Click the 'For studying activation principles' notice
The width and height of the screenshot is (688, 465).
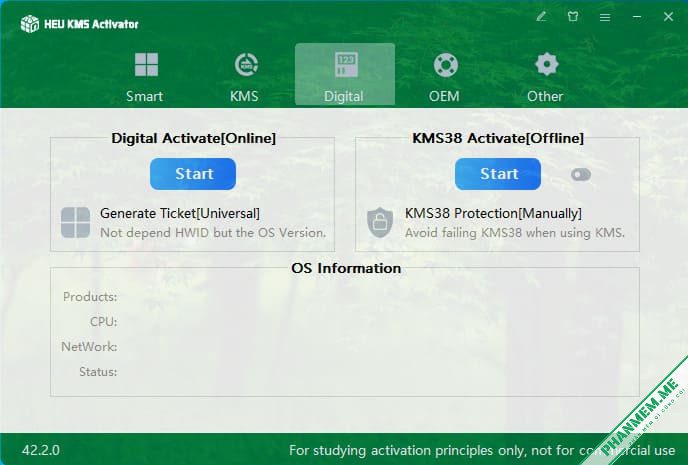coord(482,451)
